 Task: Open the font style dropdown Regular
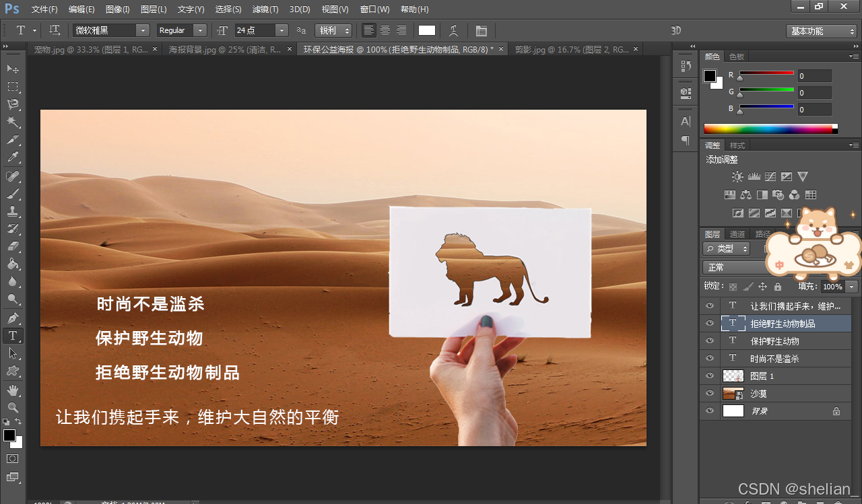pos(181,30)
